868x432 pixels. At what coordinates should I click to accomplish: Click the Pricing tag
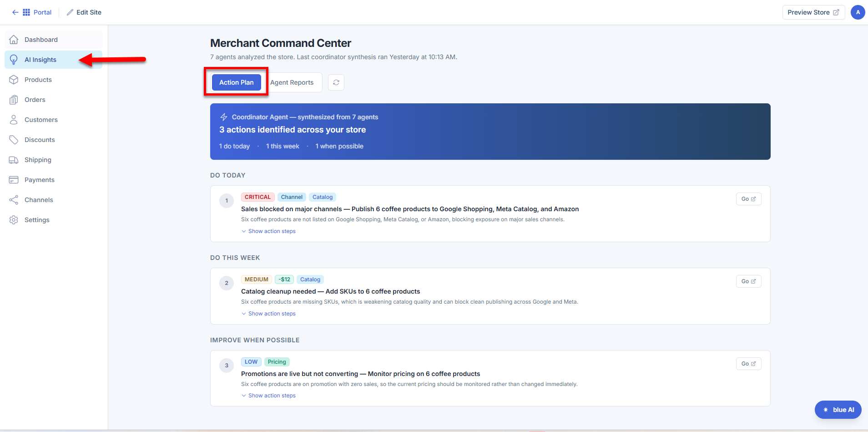(x=277, y=362)
